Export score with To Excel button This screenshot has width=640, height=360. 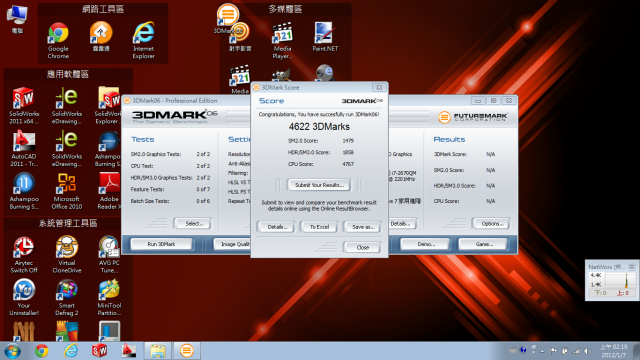click(x=319, y=227)
